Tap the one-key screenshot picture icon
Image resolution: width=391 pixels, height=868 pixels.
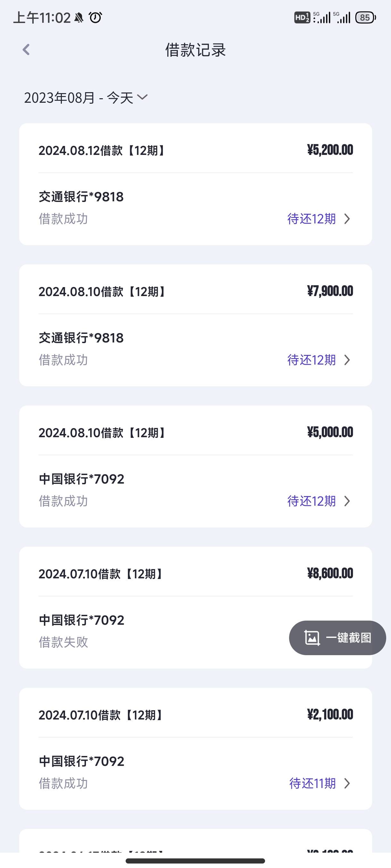click(x=312, y=638)
